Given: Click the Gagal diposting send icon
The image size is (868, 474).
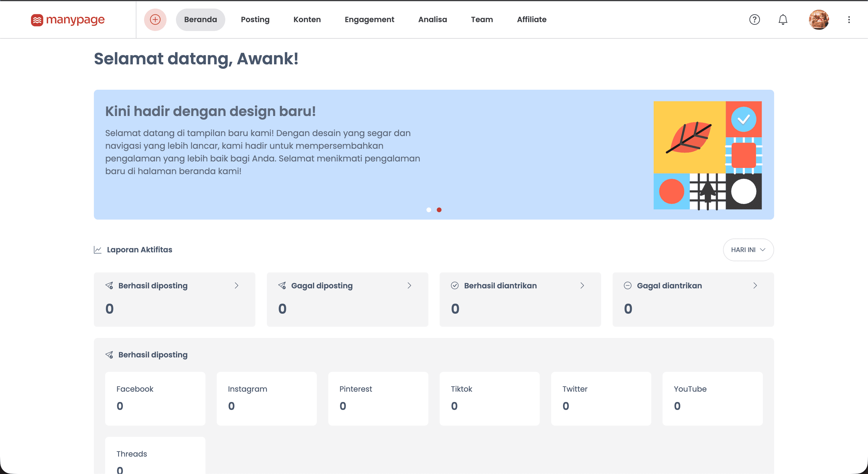Looking at the screenshot, I should 282,286.
